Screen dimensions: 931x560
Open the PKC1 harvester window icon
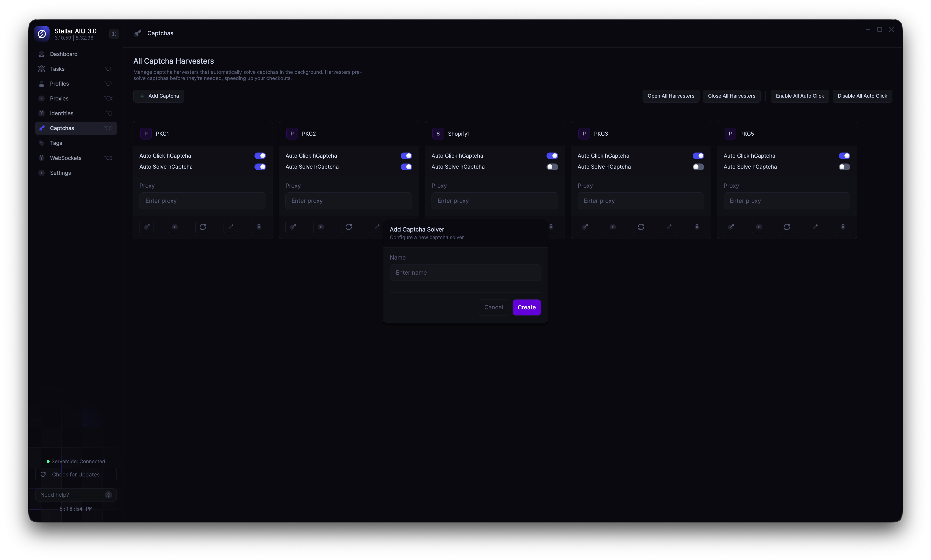coord(146,227)
